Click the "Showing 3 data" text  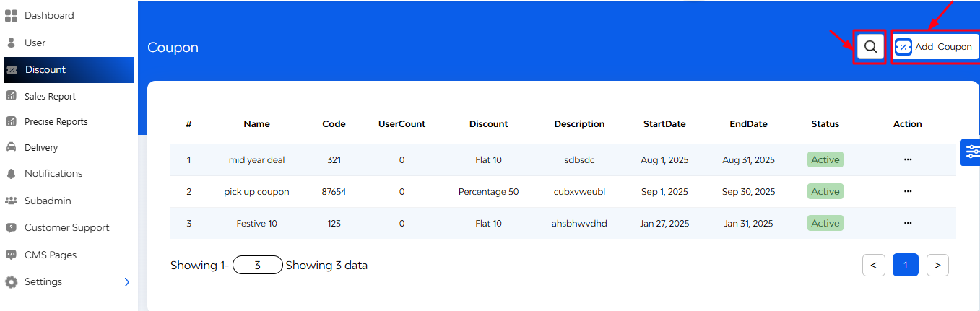[326, 266]
